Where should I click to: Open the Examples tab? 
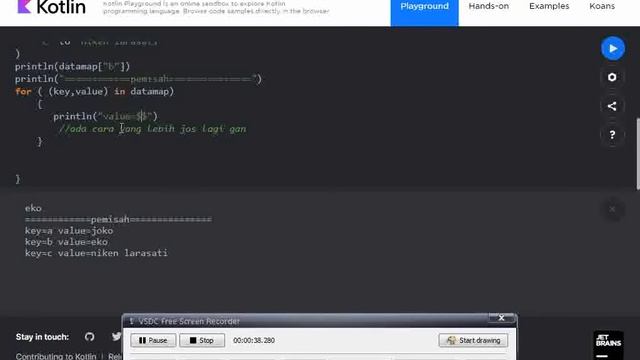coord(549,7)
